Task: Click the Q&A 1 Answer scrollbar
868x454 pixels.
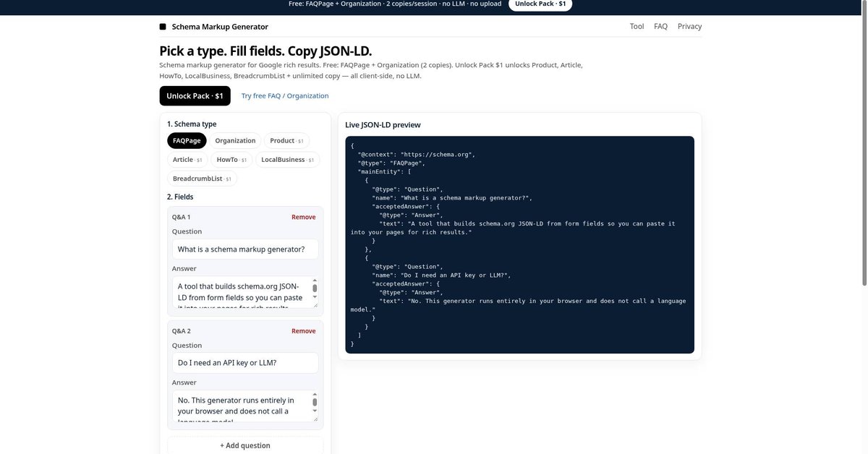Action: tap(315, 290)
